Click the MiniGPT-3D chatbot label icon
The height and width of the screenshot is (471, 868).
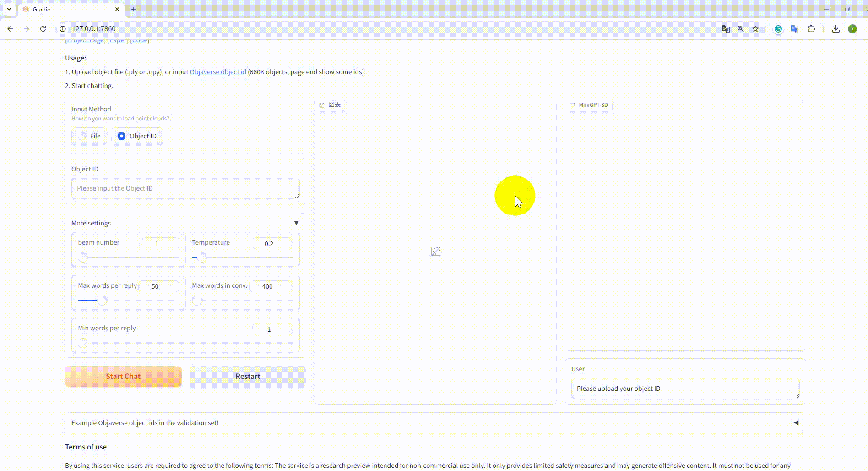(x=572, y=105)
